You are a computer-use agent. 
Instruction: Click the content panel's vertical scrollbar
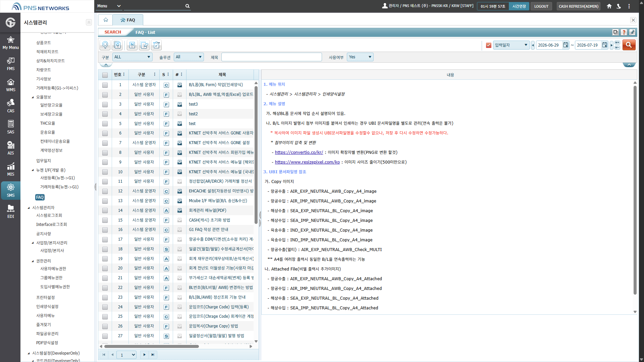coord(635,190)
